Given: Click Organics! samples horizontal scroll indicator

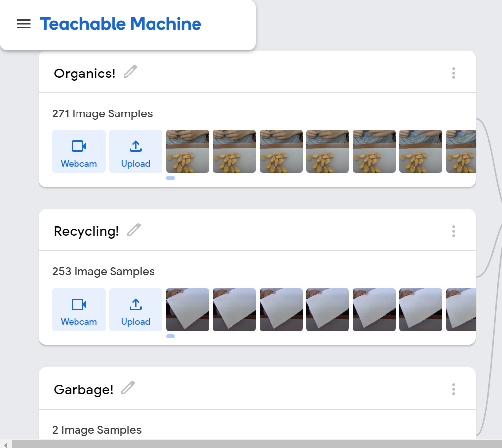Looking at the screenshot, I should (x=171, y=178).
